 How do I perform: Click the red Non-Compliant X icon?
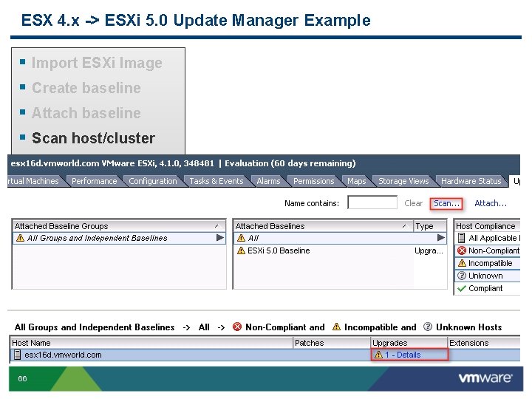462,250
